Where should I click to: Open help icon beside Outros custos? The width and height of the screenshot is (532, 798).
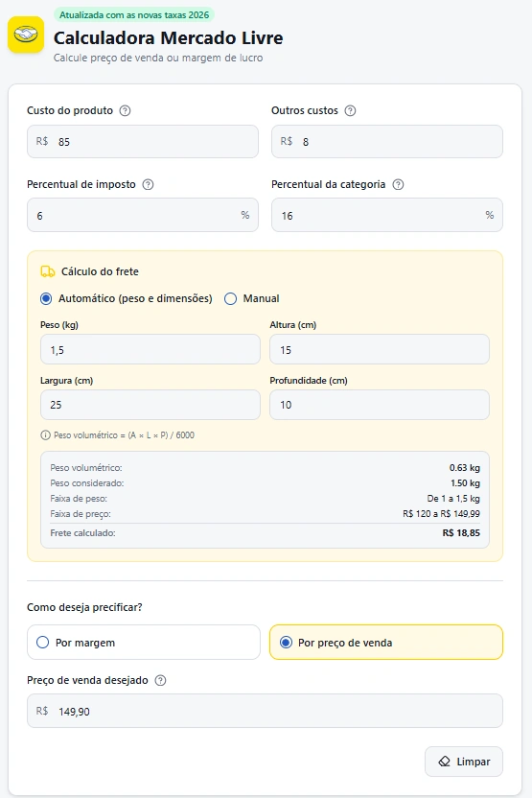[351, 110]
